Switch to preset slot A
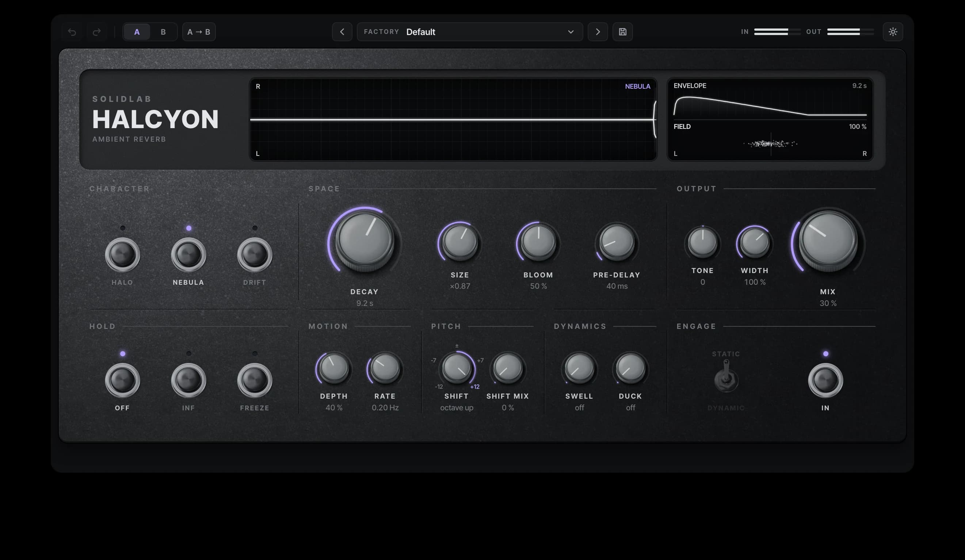Viewport: 965px width, 560px height. click(137, 32)
